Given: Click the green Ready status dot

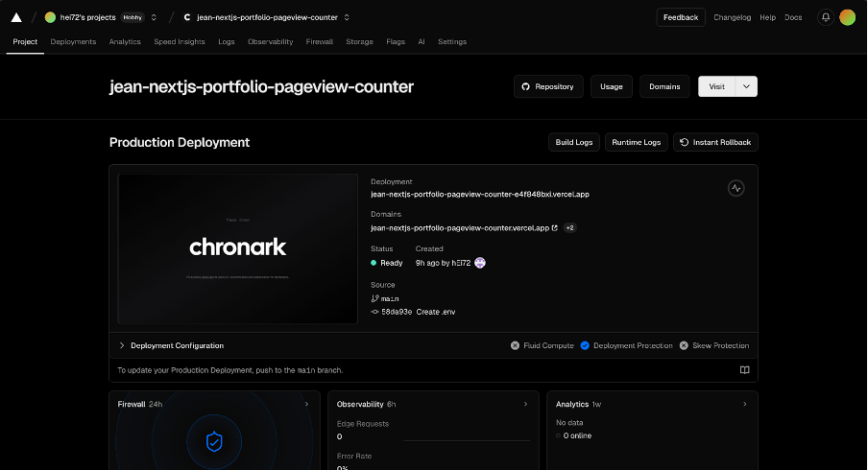Looking at the screenshot, I should (x=374, y=263).
